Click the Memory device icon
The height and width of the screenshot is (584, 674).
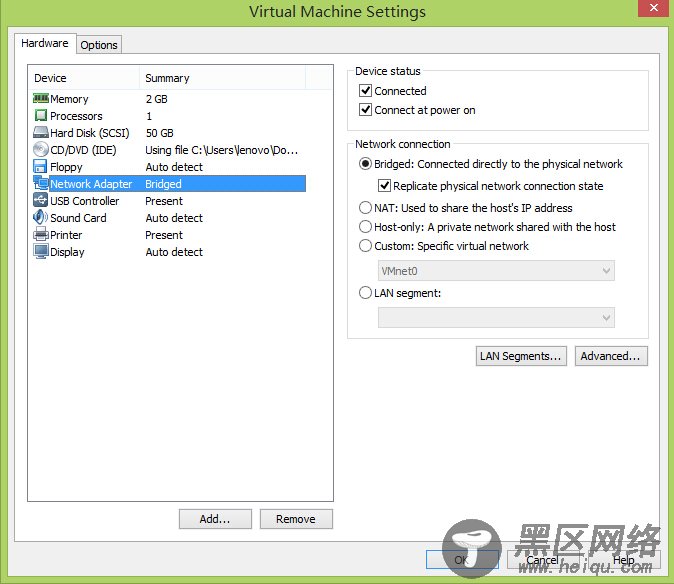(40, 99)
